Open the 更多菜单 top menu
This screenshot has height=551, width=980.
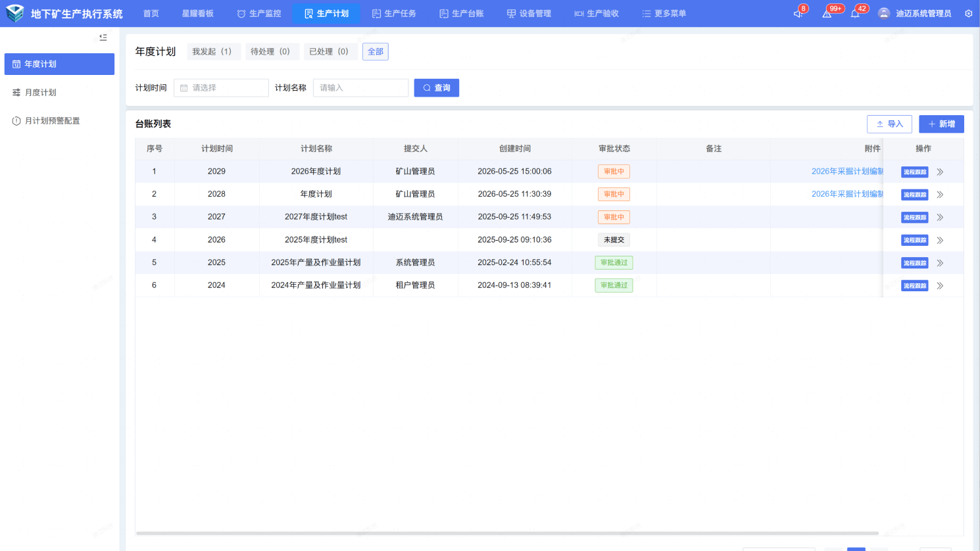click(x=664, y=13)
